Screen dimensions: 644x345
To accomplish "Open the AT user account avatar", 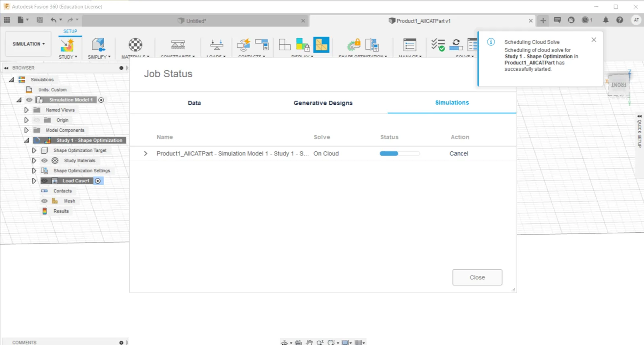I will (x=636, y=20).
